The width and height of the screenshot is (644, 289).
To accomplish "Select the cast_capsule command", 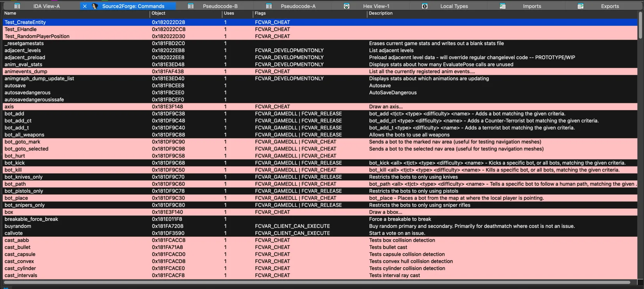I will click(x=320, y=254).
